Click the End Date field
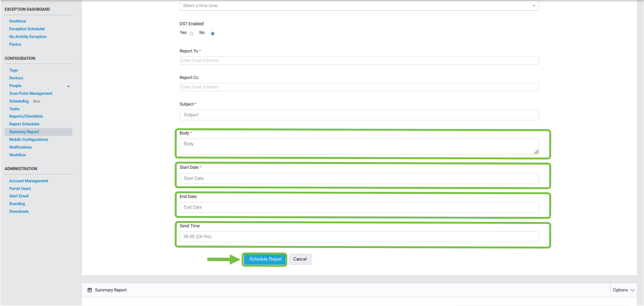 [359, 207]
